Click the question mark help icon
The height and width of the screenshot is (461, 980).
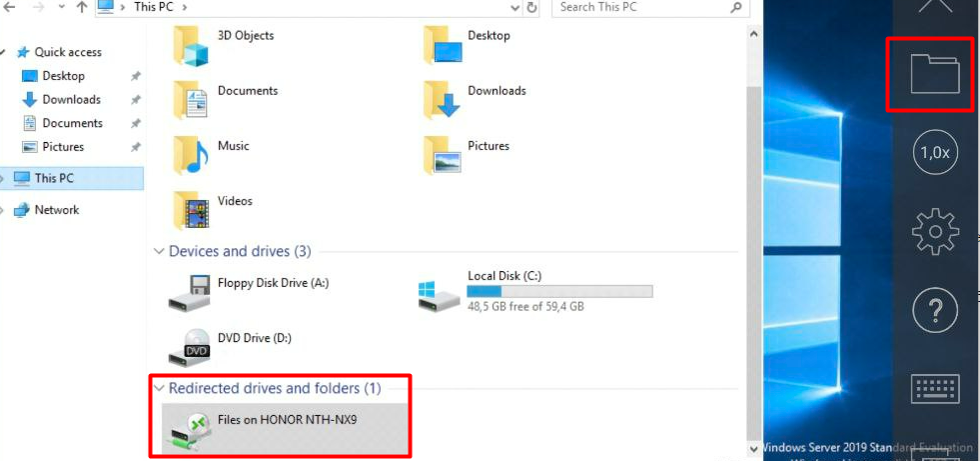(935, 310)
